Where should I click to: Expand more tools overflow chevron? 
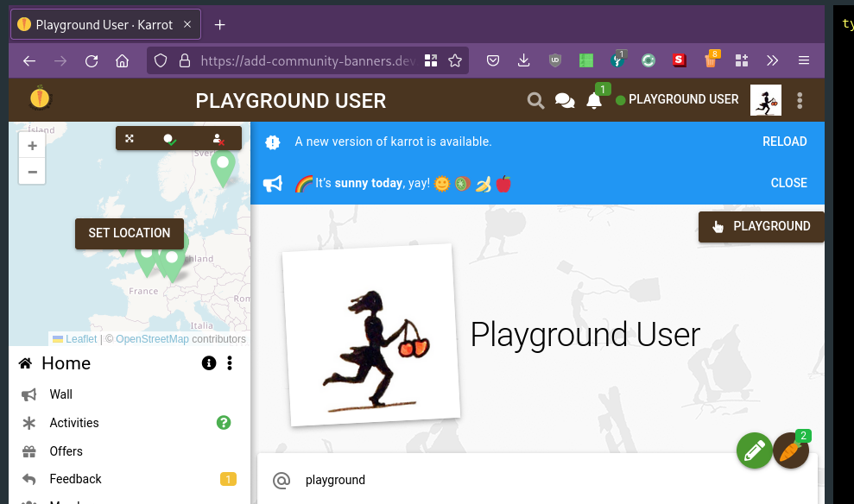pyautogui.click(x=772, y=61)
